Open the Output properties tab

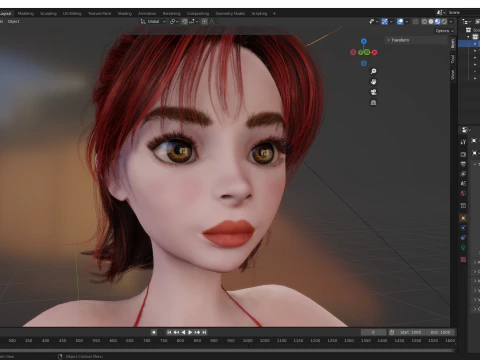[463, 164]
